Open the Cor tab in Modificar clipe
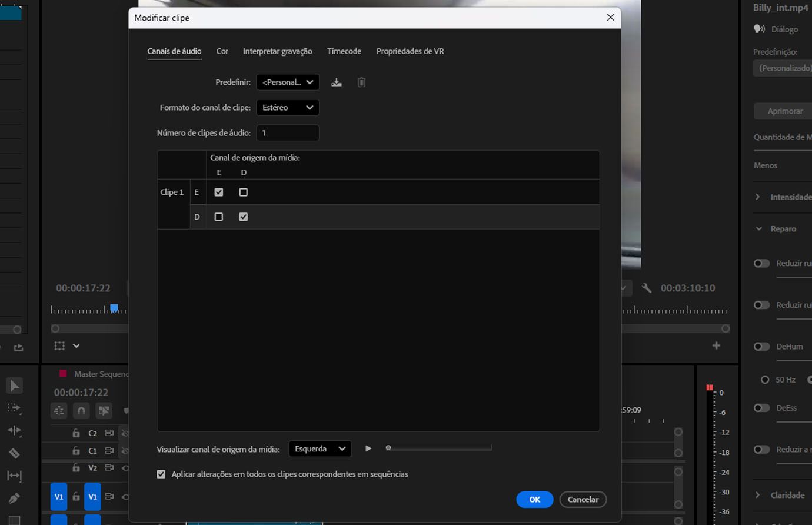The height and width of the screenshot is (525, 812). pos(222,51)
